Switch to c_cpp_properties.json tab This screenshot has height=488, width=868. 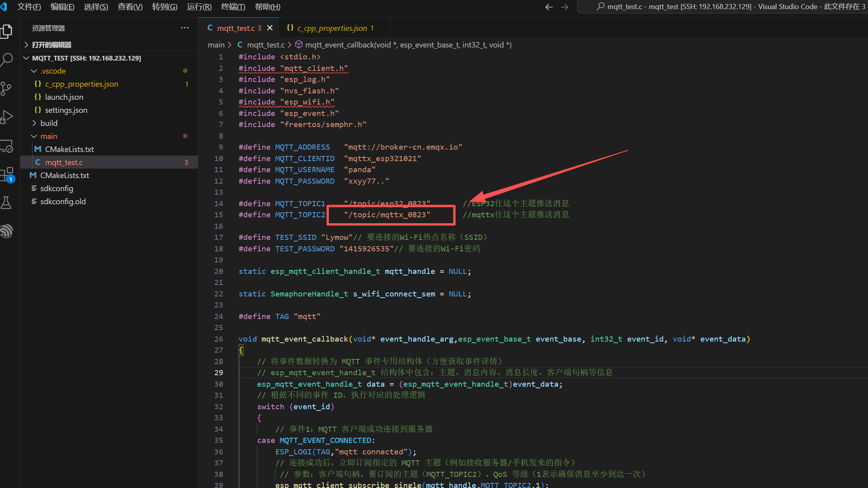point(332,28)
